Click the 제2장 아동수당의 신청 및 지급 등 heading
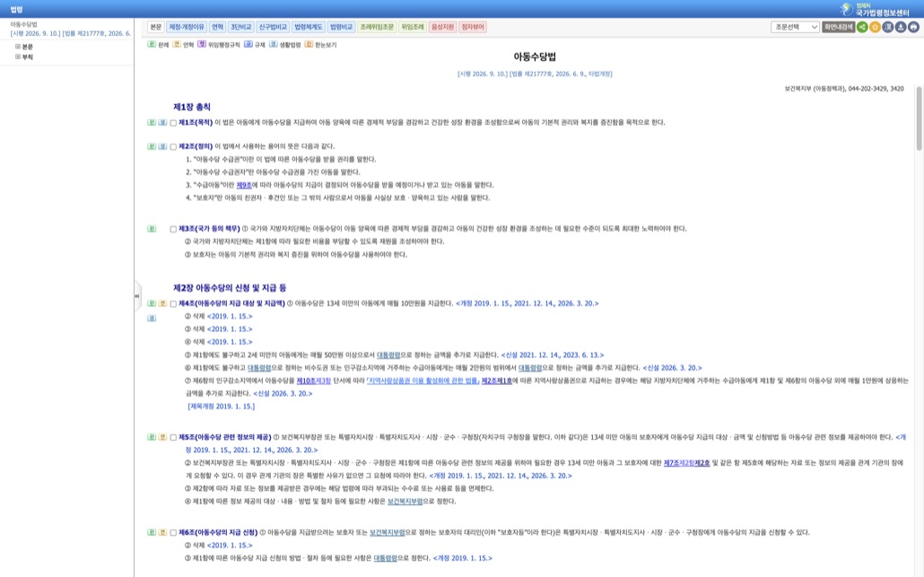The width and height of the screenshot is (924, 577). (230, 288)
